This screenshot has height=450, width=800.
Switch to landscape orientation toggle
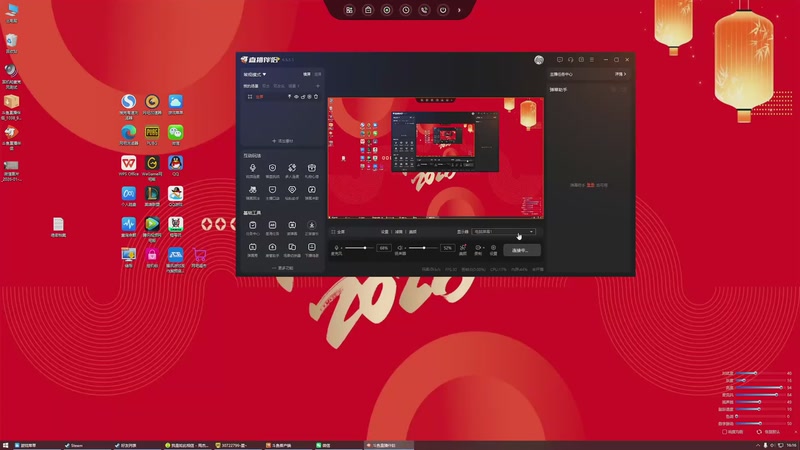[x=307, y=74]
